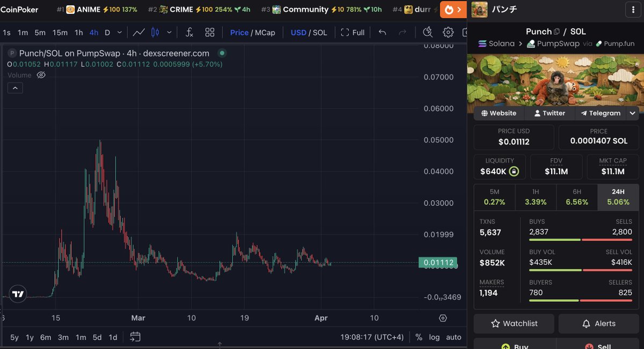Click the green market status dot
This screenshot has height=349, width=644.
click(222, 53)
